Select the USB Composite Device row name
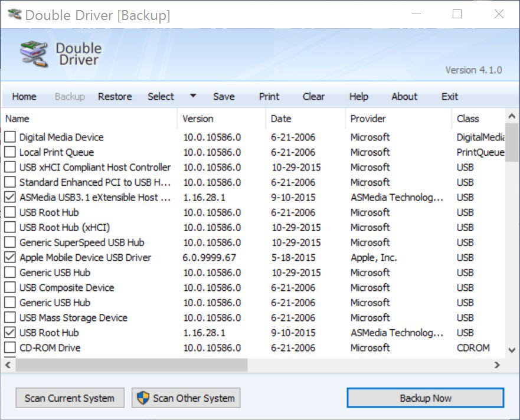The image size is (520, 420). [x=67, y=288]
